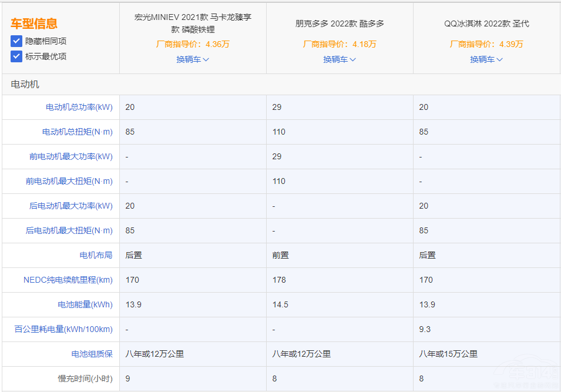This screenshot has width=561, height=392.
Task: Click 朋克多多 total power value 29
Action: 277,107
